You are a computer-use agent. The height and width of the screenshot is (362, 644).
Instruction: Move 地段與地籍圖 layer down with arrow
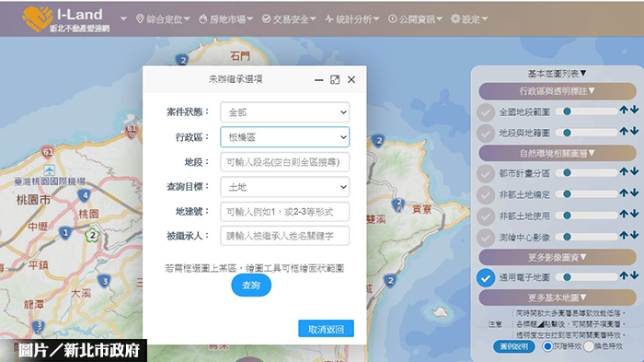635,131
